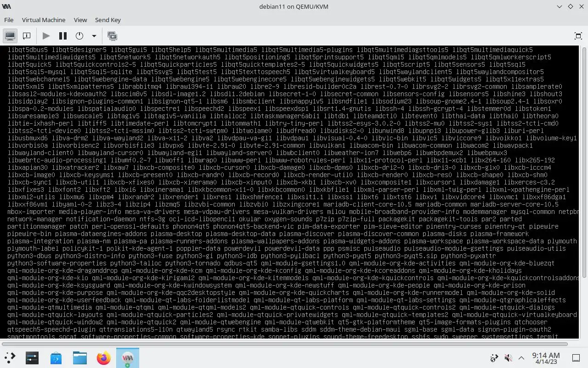Pause the virtual machine

click(63, 36)
